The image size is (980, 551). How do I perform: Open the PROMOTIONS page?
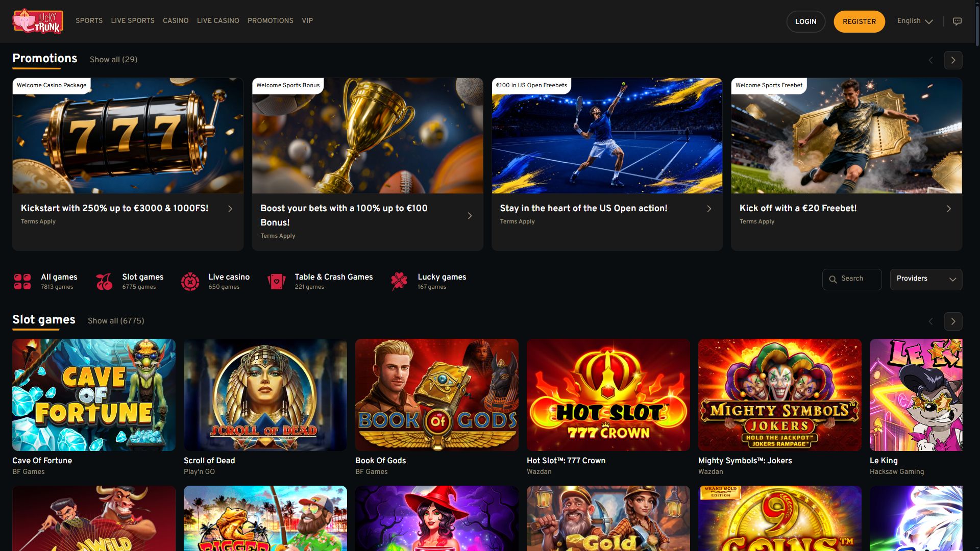(271, 20)
